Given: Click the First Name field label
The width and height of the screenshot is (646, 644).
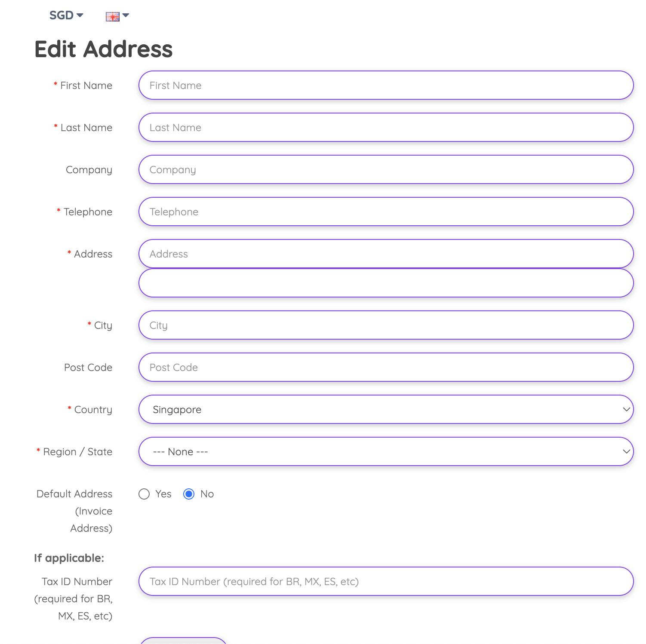Looking at the screenshot, I should [x=86, y=86].
